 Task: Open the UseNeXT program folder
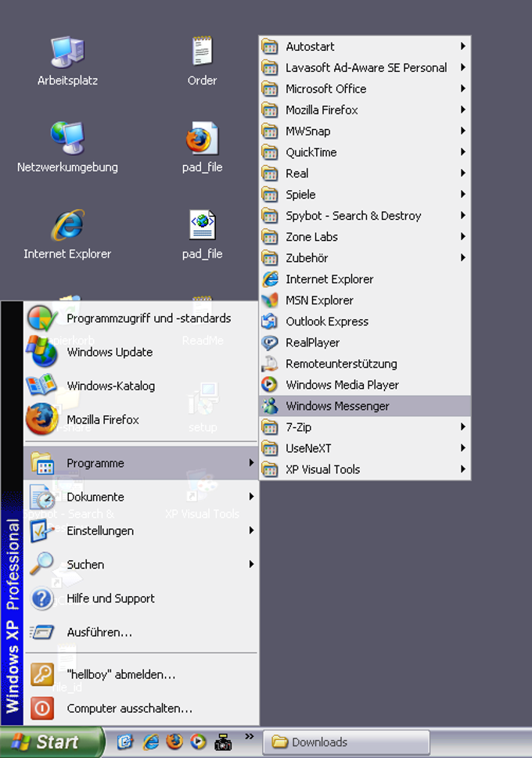click(365, 448)
